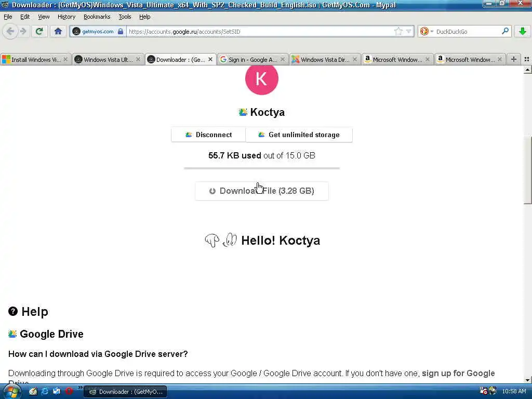Click the Google Drive heading icon
This screenshot has width=532, height=399.
click(x=12, y=334)
